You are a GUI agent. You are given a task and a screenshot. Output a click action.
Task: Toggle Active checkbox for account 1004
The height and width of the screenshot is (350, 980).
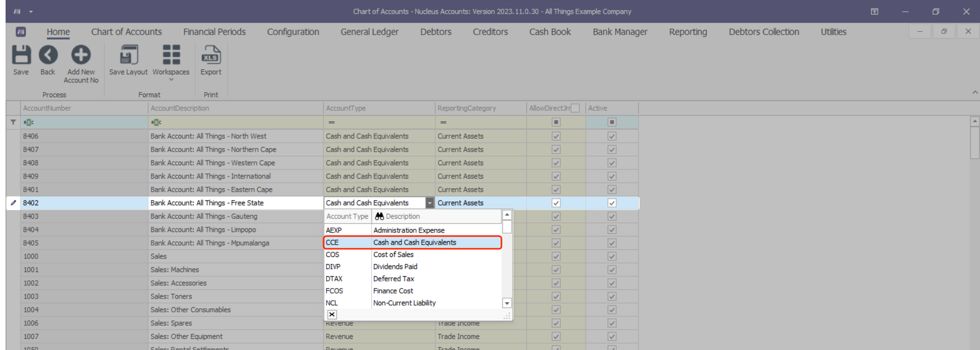[x=612, y=310]
